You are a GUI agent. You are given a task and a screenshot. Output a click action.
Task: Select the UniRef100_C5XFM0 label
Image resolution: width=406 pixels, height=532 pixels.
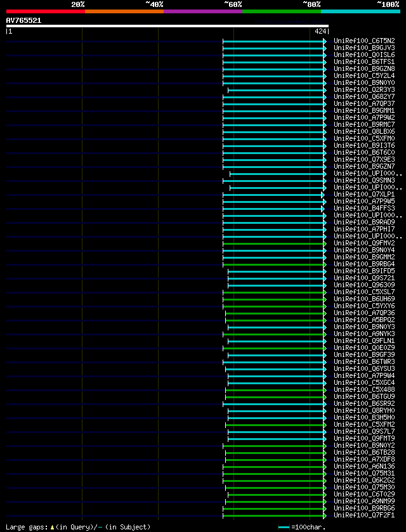pos(364,139)
